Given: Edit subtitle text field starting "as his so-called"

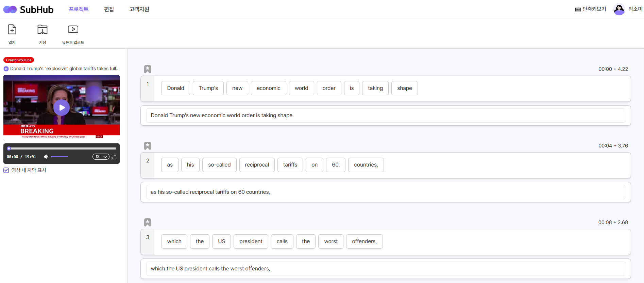Looking at the screenshot, I should [386, 192].
